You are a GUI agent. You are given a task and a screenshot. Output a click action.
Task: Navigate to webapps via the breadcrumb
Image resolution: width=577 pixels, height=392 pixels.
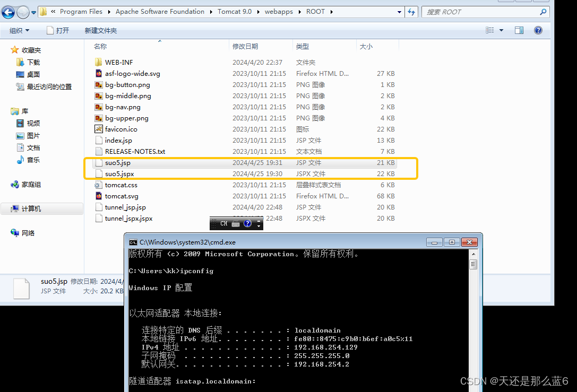click(279, 11)
